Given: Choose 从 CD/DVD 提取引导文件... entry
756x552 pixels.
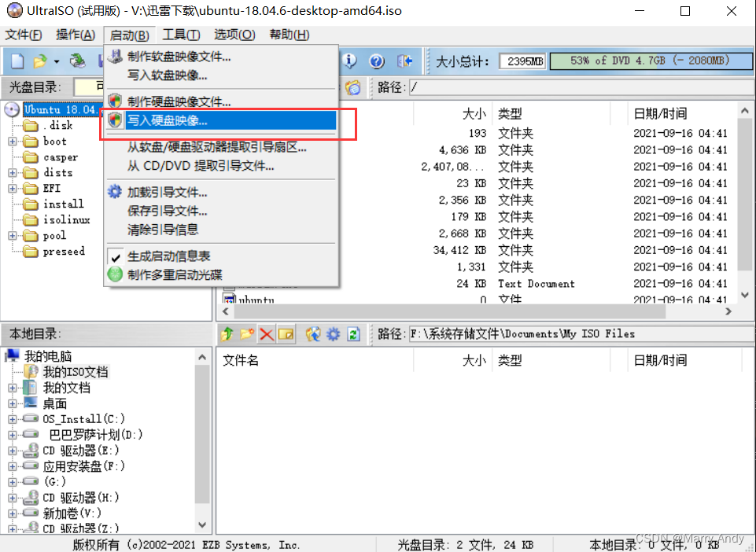Looking at the screenshot, I should 221,167.
